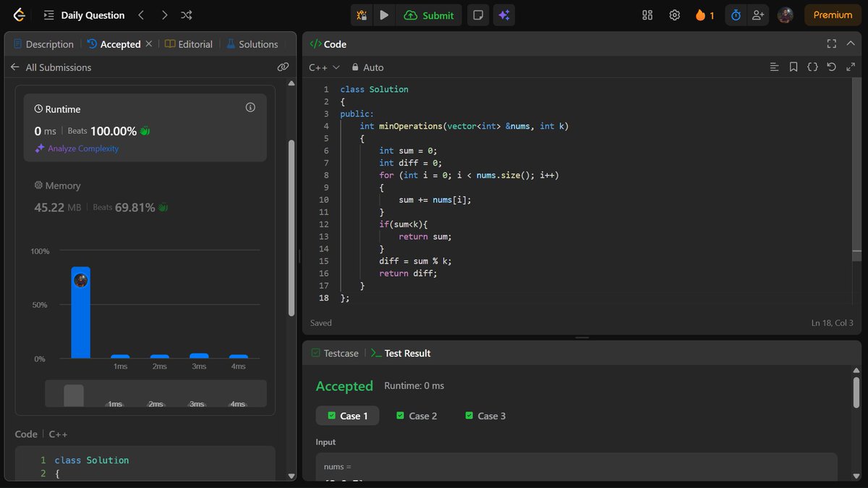Open the profile avatar menu

786,15
